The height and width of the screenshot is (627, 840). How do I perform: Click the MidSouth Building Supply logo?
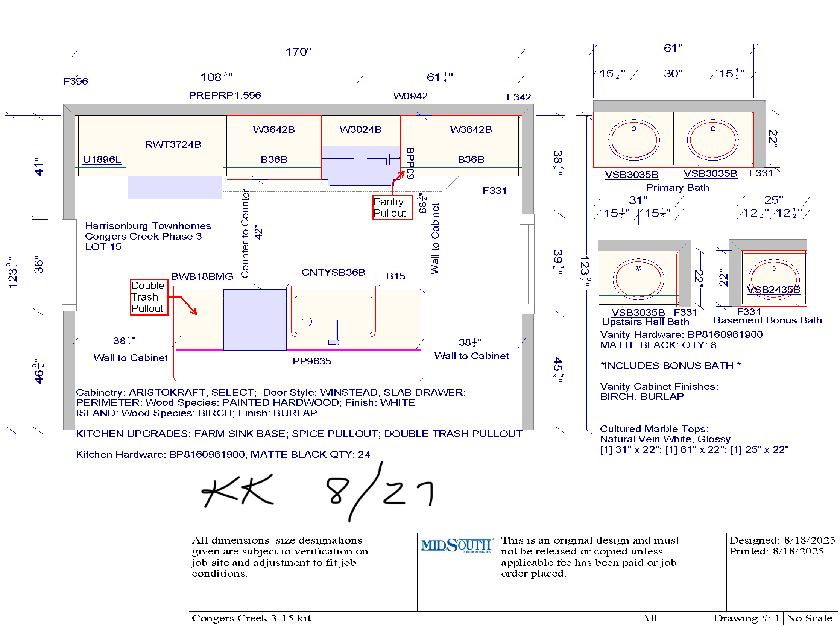coord(457,546)
